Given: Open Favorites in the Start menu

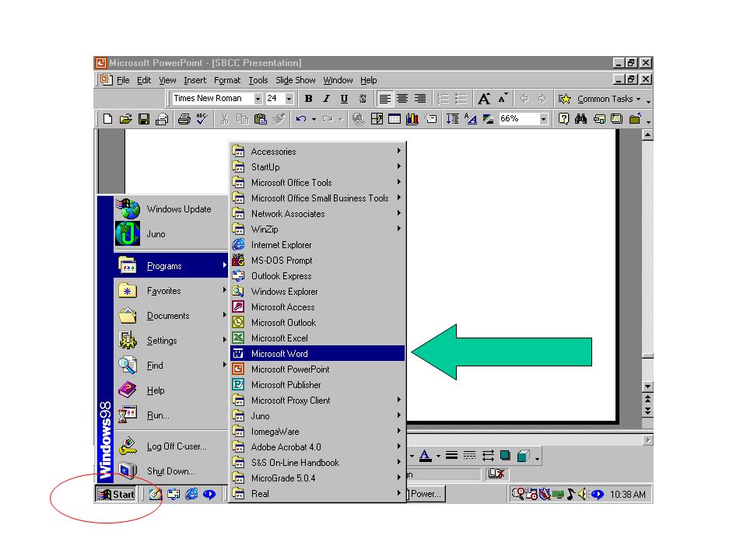Looking at the screenshot, I should 171,290.
